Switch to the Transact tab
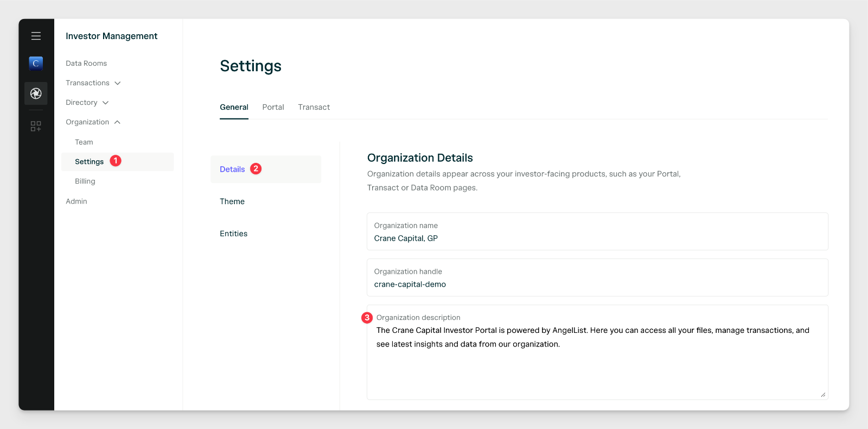Screen dimensions: 868x429 (x=314, y=108)
